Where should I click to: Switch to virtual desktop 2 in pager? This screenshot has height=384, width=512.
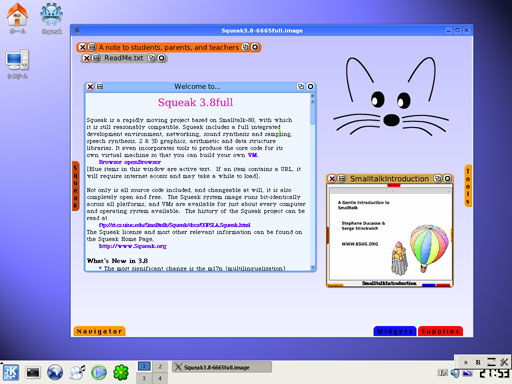tap(160, 366)
